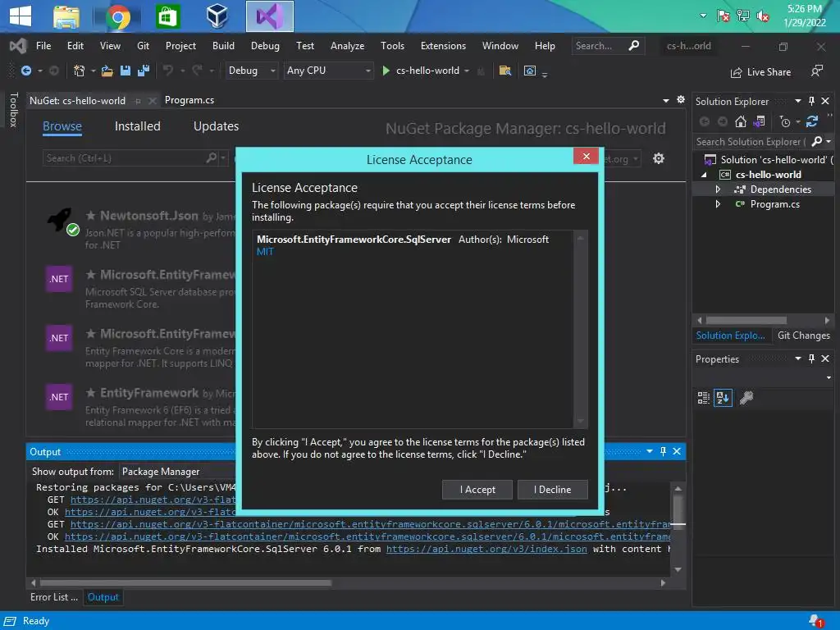Expand the Program.cs node

pos(718,204)
